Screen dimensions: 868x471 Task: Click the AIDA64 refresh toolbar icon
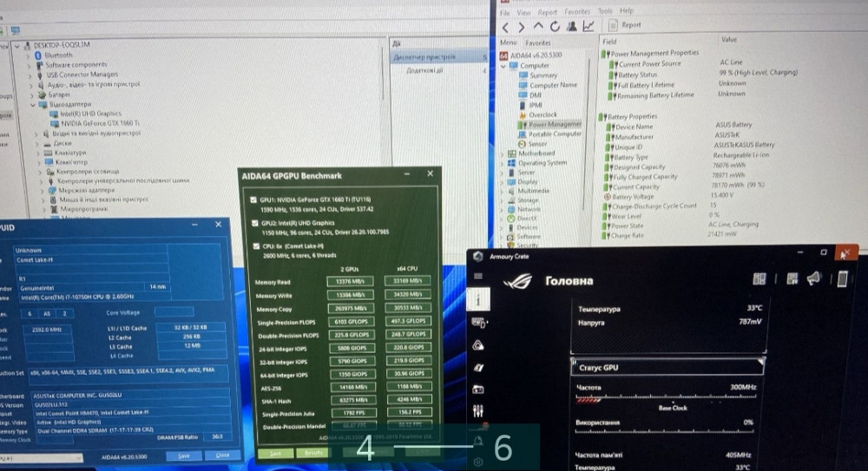click(556, 26)
